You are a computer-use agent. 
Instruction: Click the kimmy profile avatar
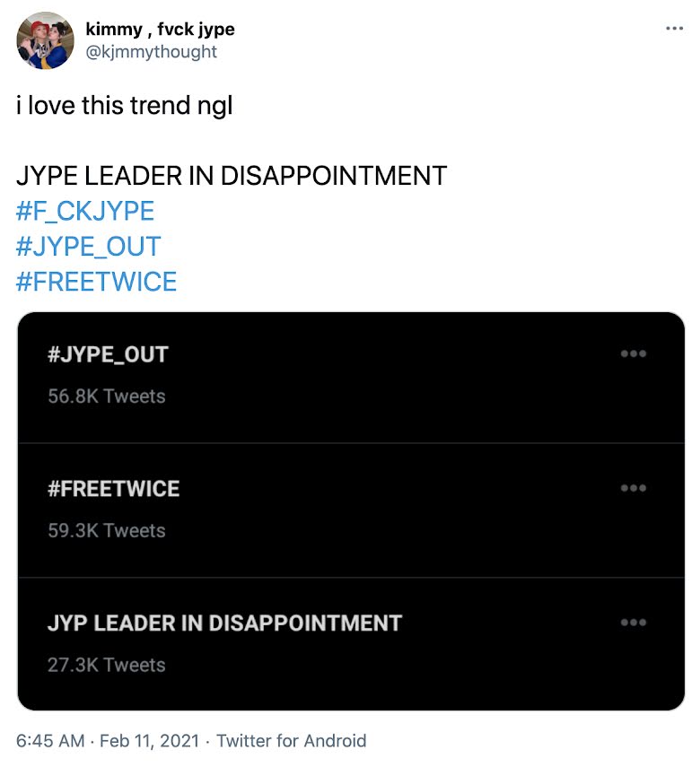click(45, 40)
